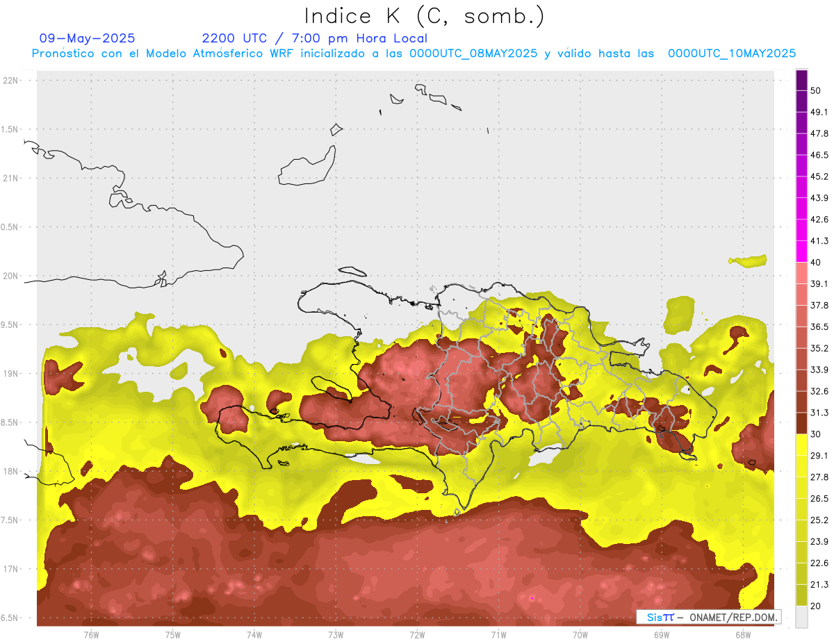Click the "69W" longitude label
The height and width of the screenshot is (644, 834).
pos(661,635)
